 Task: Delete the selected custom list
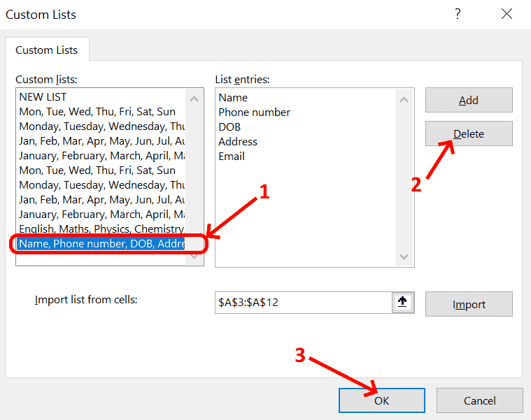pos(469,133)
